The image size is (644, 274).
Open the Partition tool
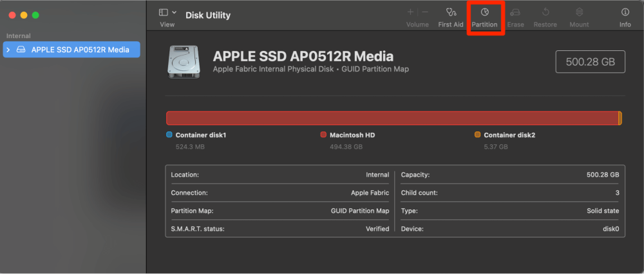coord(484,17)
